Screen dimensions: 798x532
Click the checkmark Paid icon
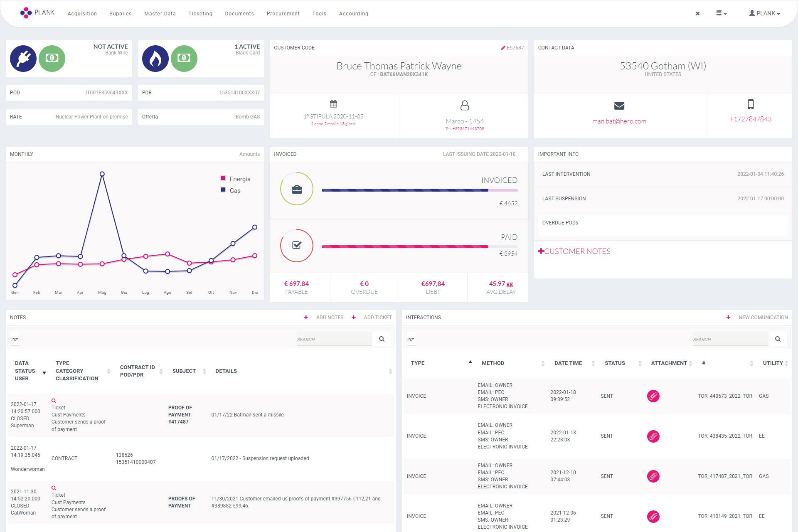(297, 245)
